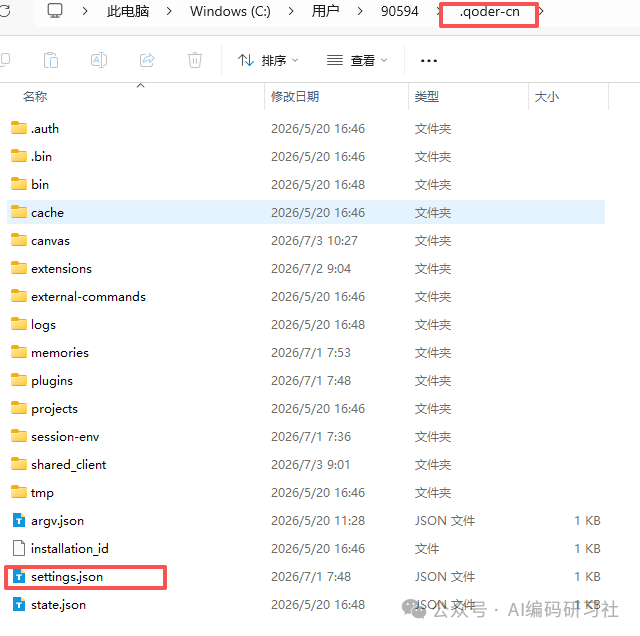640x636 pixels.
Task: Click the delete trash icon
Action: click(195, 60)
